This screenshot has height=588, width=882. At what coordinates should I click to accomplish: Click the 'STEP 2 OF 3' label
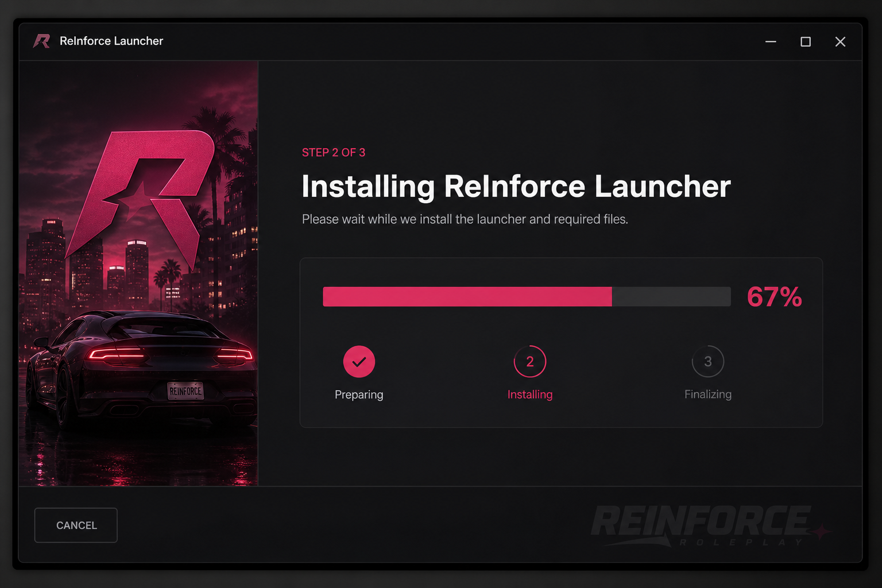334,152
